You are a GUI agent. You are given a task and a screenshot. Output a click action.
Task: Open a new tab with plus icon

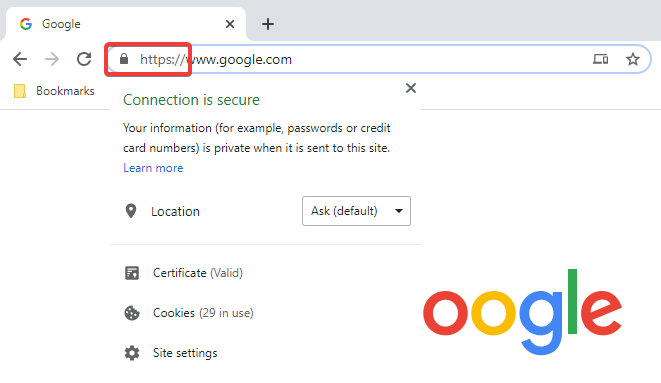(268, 24)
